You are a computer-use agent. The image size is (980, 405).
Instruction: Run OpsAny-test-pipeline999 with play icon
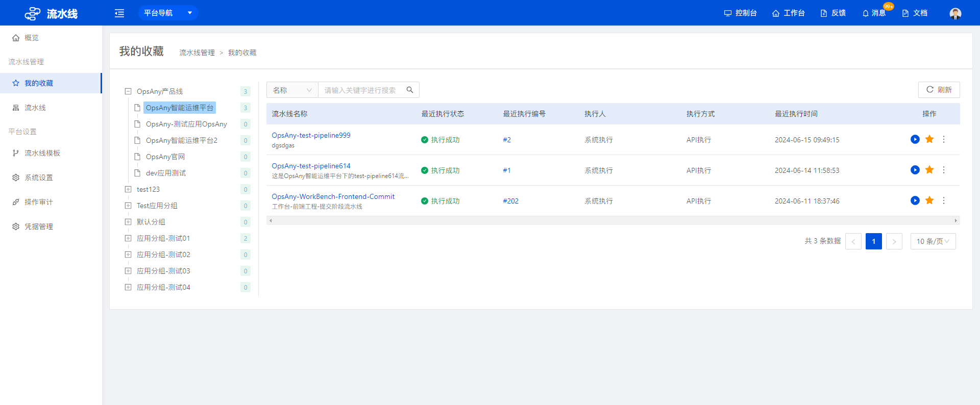915,139
